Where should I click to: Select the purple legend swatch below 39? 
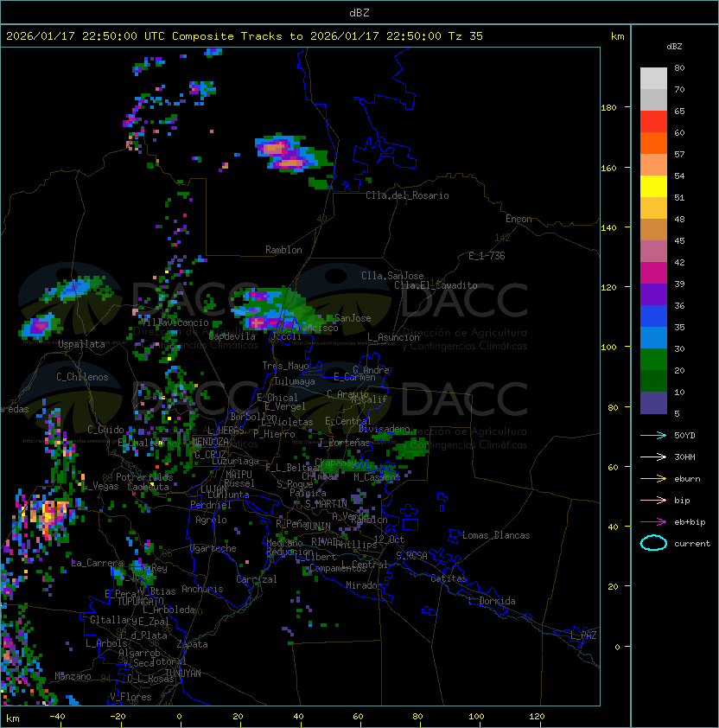(x=653, y=294)
